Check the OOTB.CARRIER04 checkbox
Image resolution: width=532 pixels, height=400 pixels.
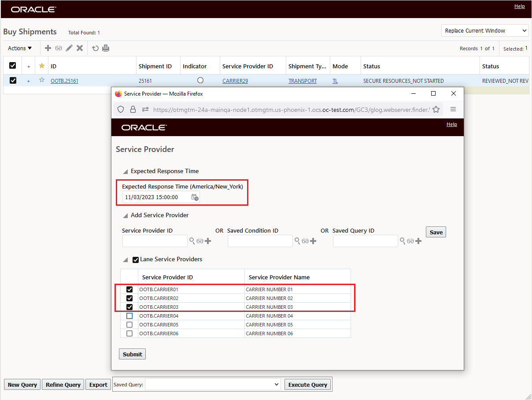coord(129,316)
